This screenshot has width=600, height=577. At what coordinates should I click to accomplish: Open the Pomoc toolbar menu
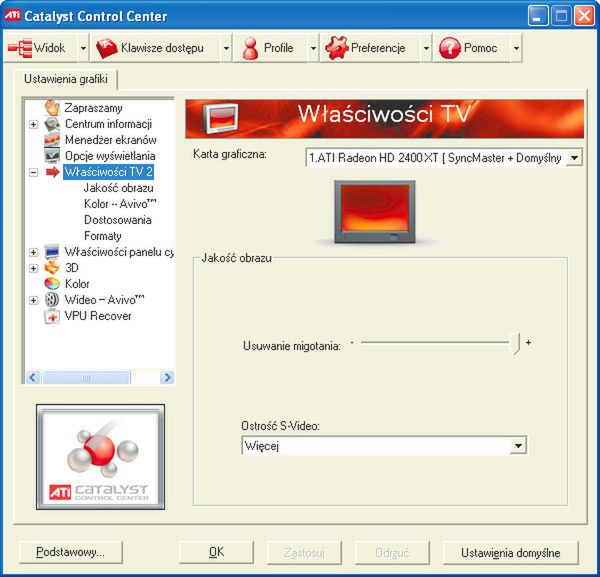[471, 48]
